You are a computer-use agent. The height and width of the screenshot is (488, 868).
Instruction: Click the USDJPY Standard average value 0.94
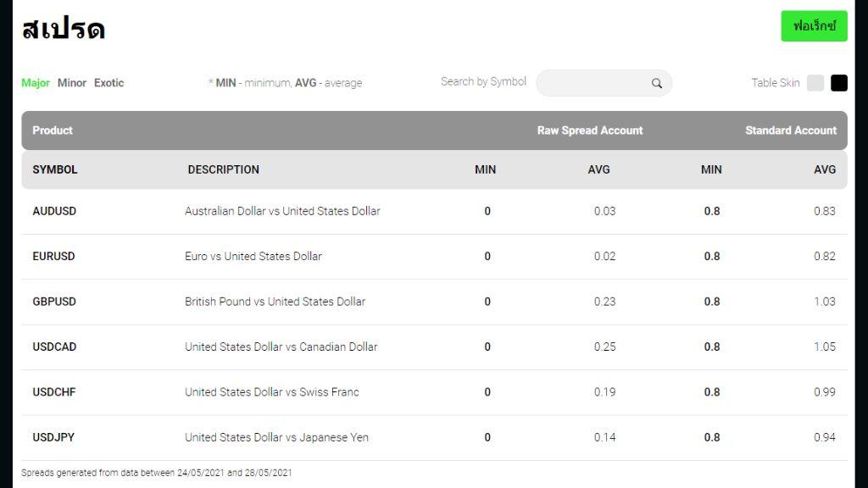[824, 437]
